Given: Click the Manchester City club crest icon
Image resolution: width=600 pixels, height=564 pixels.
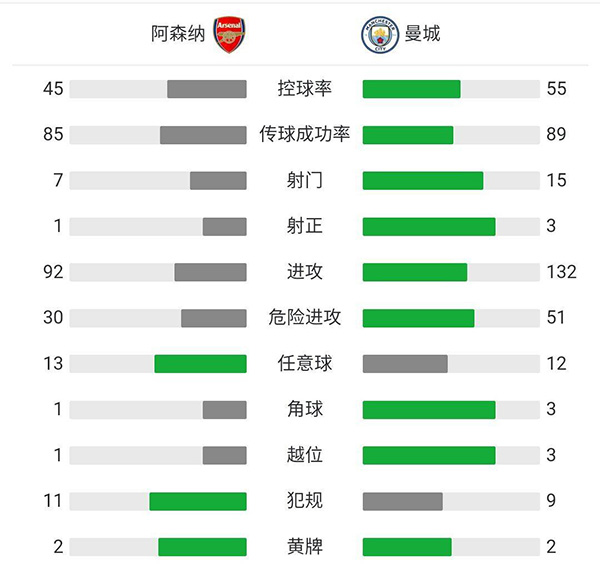Looking at the screenshot, I should point(377,34).
